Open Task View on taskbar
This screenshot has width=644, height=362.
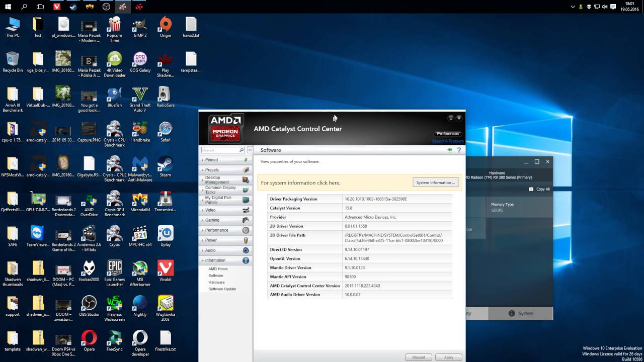pos(40,7)
